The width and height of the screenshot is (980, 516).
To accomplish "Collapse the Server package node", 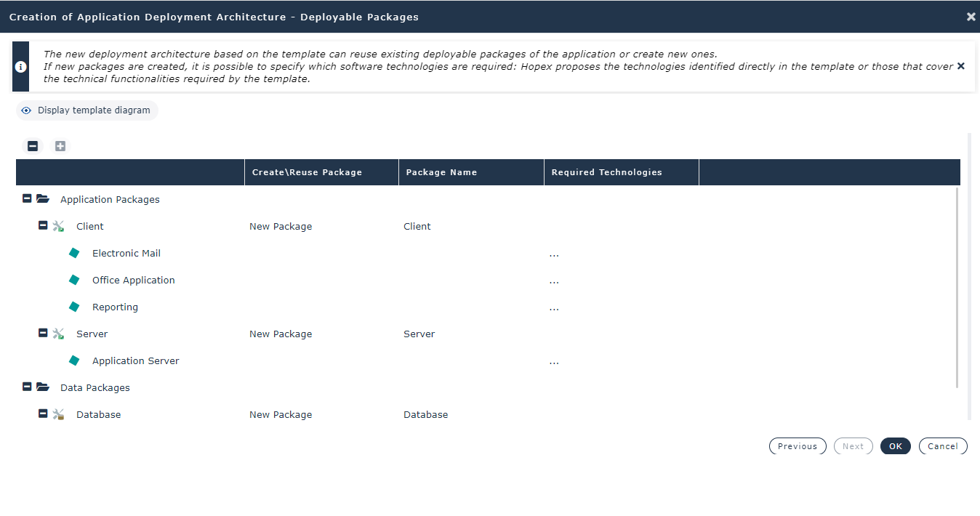I will (x=43, y=334).
